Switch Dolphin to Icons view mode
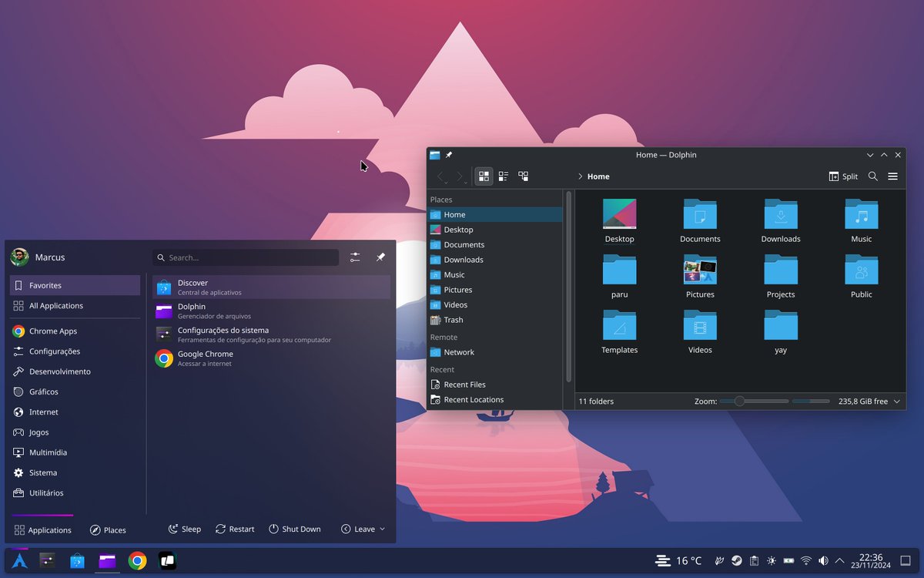924x578 pixels. tap(484, 176)
